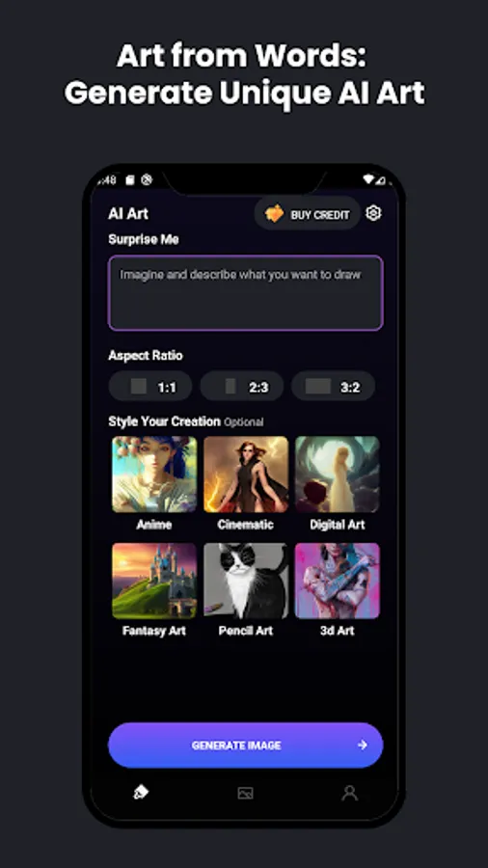This screenshot has width=488, height=868.
Task: Tap the credit gem icon
Action: [275, 214]
